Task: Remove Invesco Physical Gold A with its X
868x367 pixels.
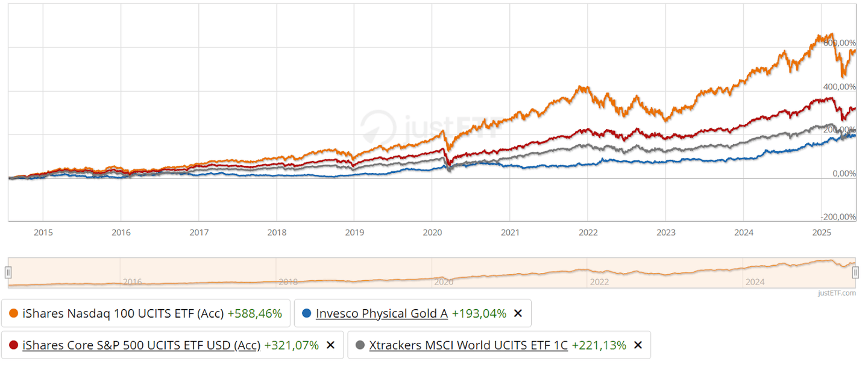Action: click(517, 313)
